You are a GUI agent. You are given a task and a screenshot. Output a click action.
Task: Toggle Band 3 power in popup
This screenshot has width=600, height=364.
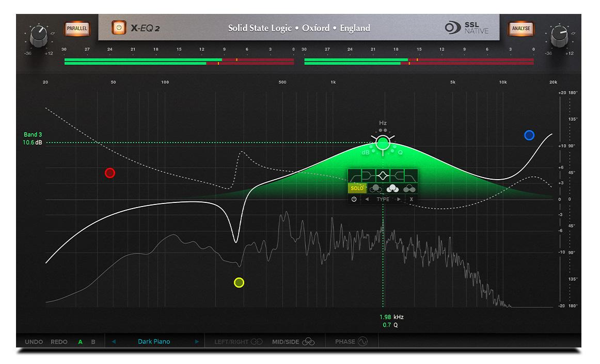point(354,199)
